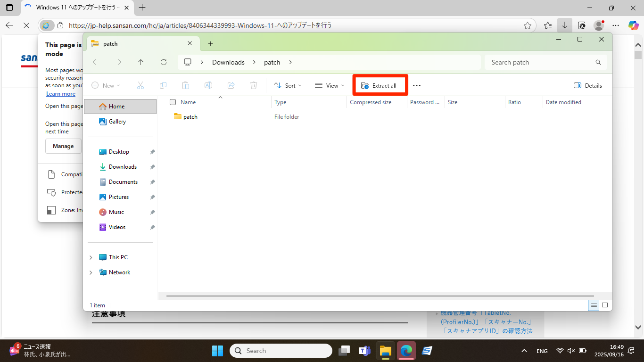Click the Extract all button
Viewport: 644px width, 362px height.
click(379, 86)
